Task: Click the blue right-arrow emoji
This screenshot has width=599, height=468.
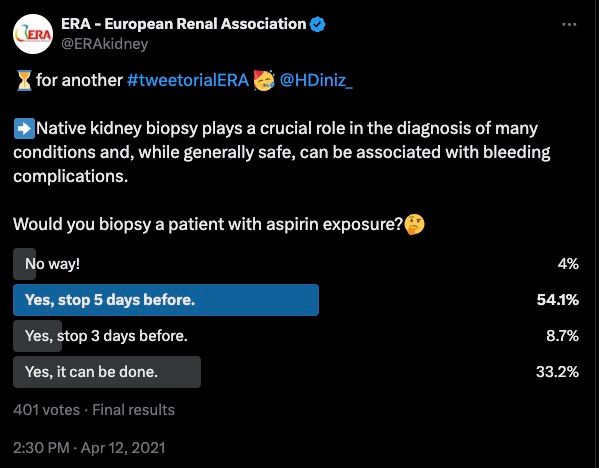Action: (24, 129)
